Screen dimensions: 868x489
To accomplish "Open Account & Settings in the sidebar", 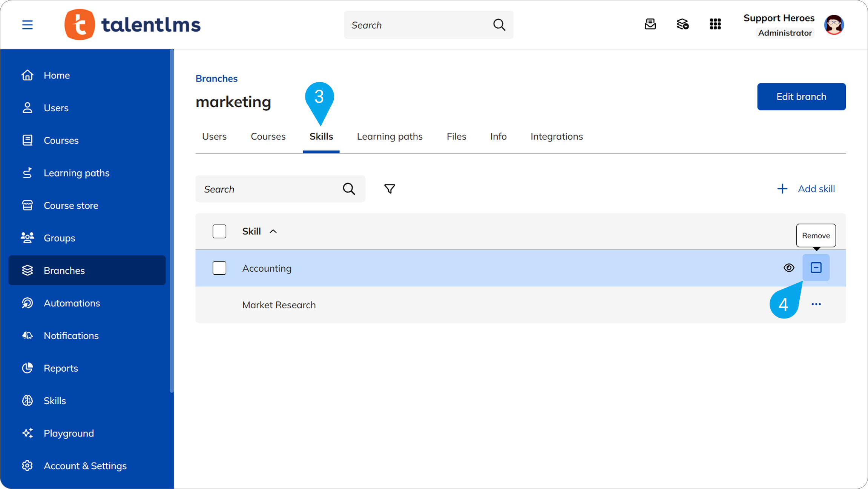I will [x=87, y=466].
